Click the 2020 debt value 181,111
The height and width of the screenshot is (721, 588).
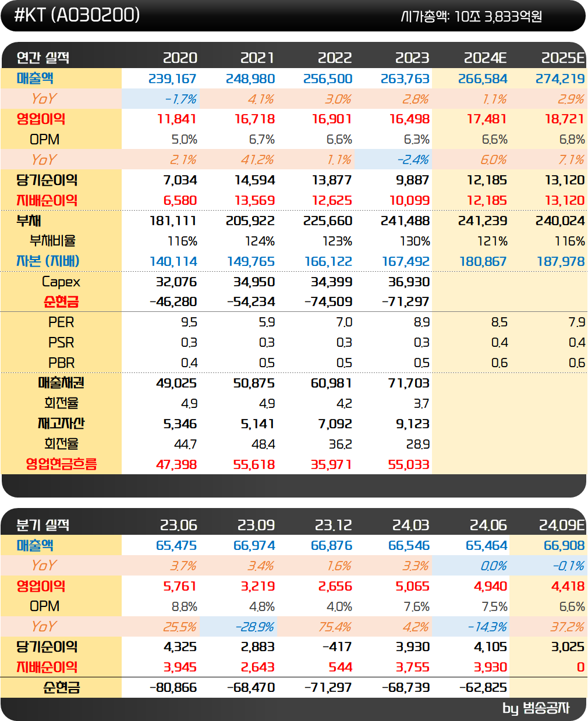pos(173,221)
